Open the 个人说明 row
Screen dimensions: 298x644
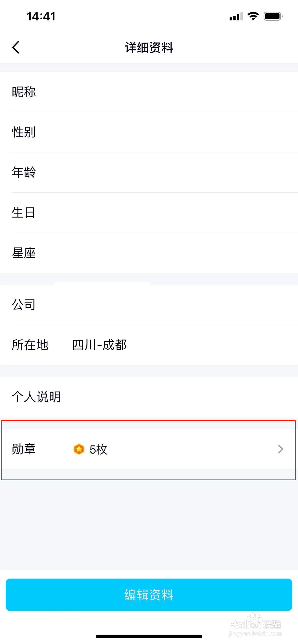tap(149, 397)
